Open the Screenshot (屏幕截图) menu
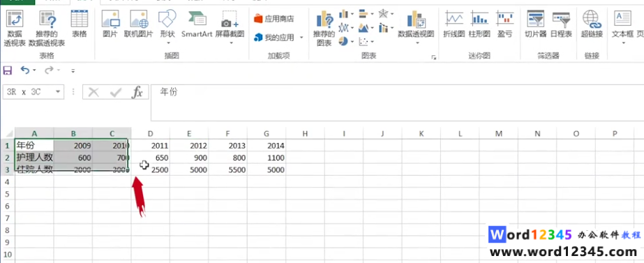Viewport: 644px width, 263px height. (230, 27)
